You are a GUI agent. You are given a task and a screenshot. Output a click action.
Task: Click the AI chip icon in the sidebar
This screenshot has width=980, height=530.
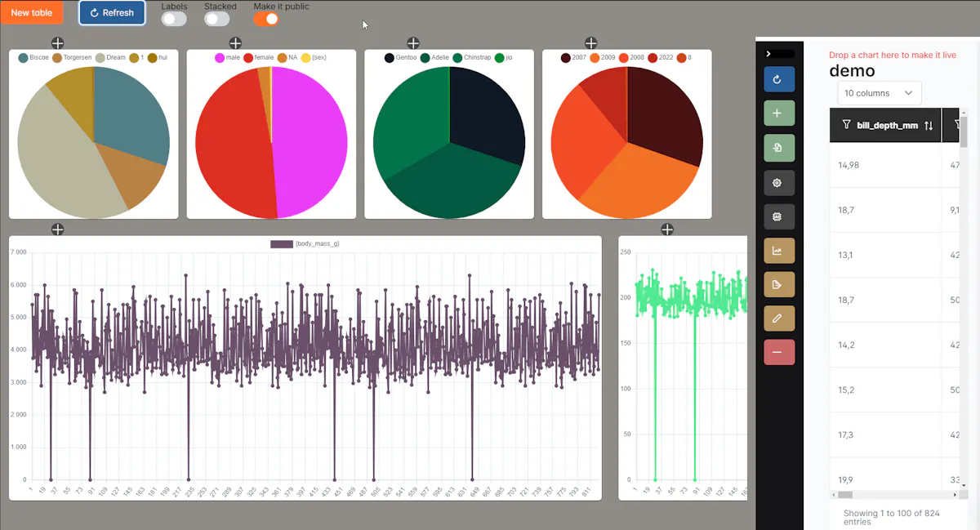tap(779, 216)
